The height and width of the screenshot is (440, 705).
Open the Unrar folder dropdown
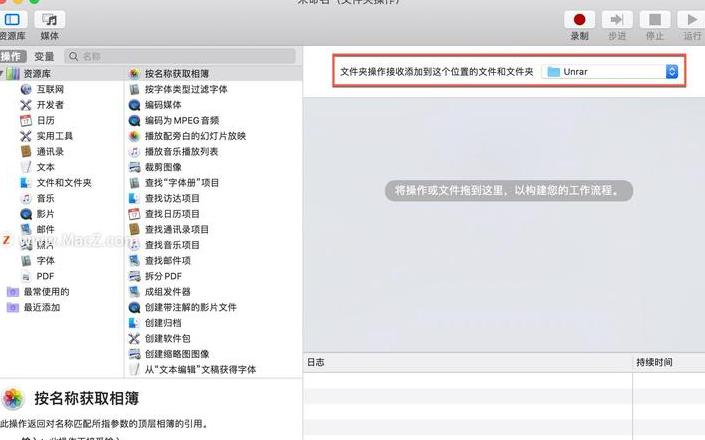[610, 71]
